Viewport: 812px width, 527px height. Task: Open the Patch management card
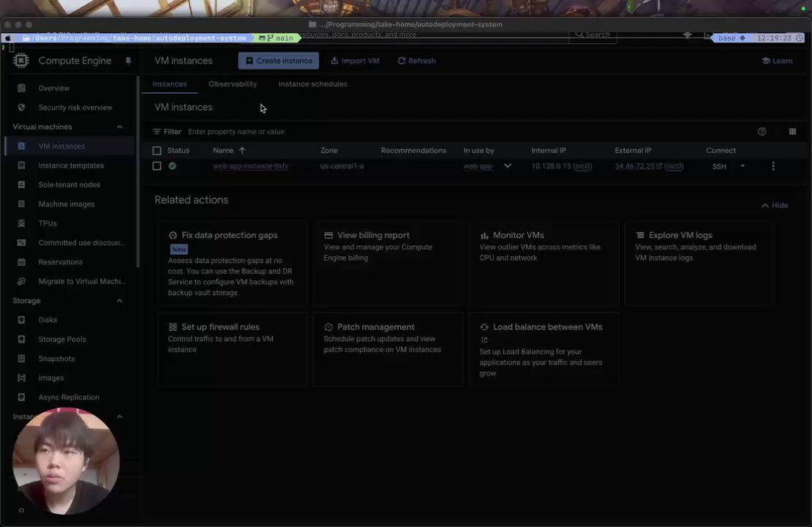tap(388, 350)
